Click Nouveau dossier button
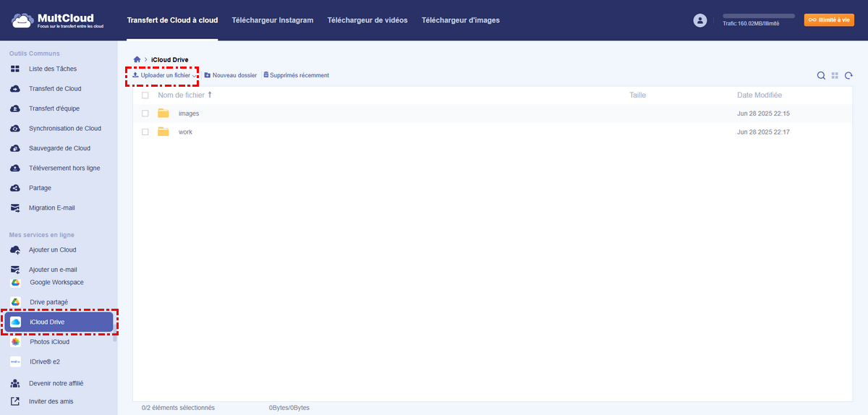The height and width of the screenshot is (415, 868). point(231,75)
